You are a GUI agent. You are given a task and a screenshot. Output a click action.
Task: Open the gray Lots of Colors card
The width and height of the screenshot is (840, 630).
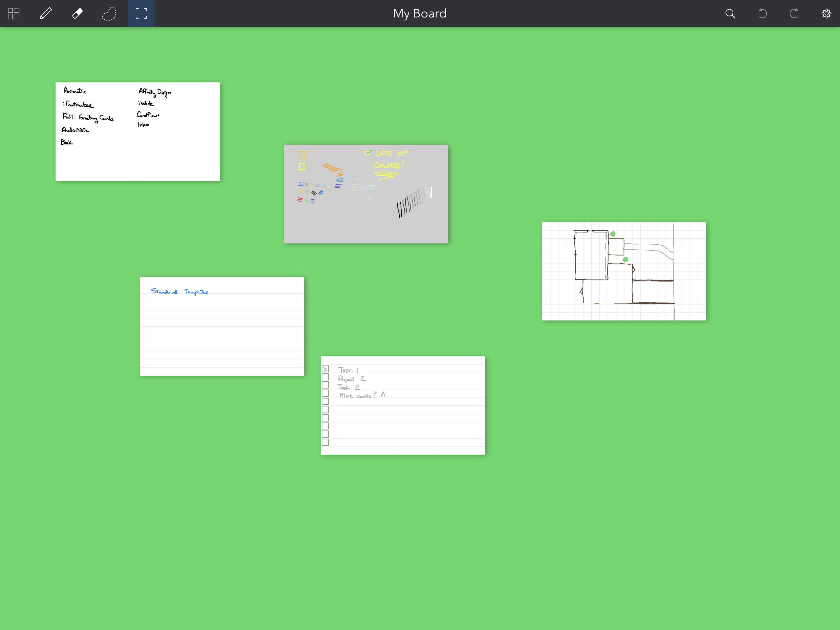point(366,194)
